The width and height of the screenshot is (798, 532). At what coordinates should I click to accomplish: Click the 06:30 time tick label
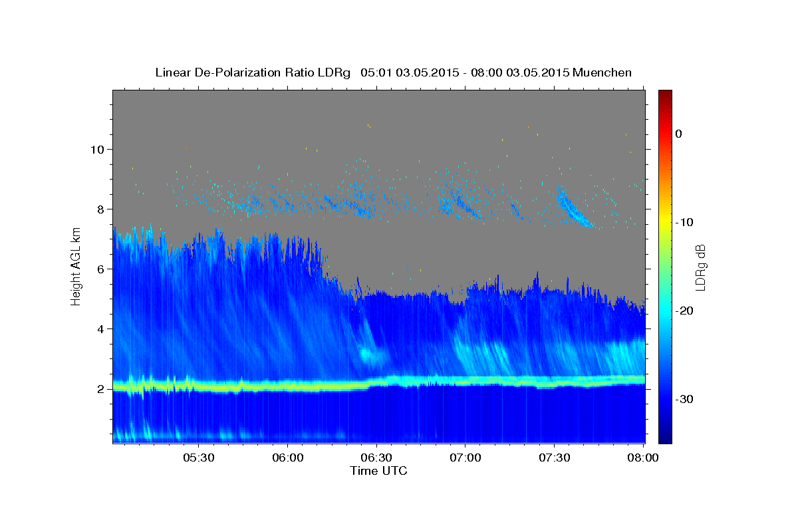coord(376,458)
